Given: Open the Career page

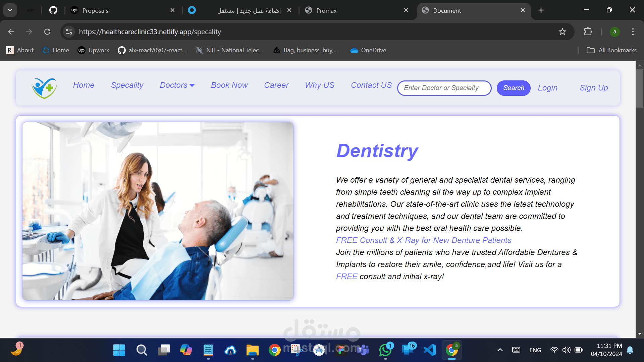Looking at the screenshot, I should click(276, 85).
